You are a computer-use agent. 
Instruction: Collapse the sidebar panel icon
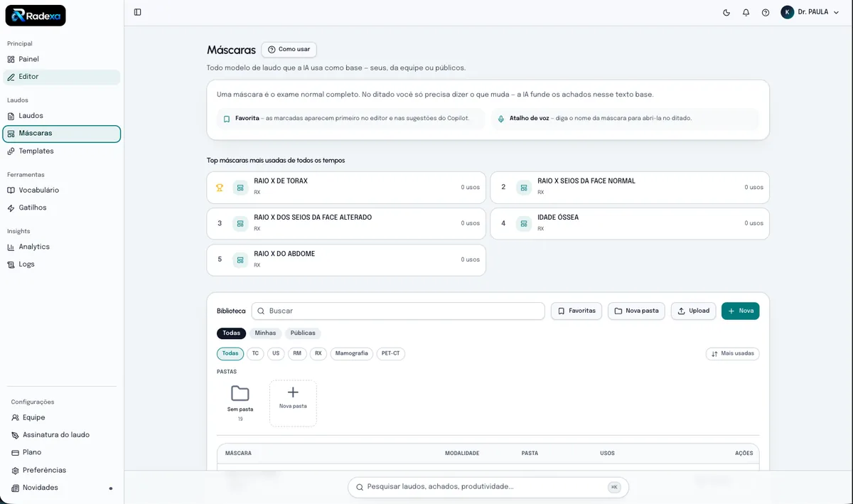pyautogui.click(x=137, y=12)
